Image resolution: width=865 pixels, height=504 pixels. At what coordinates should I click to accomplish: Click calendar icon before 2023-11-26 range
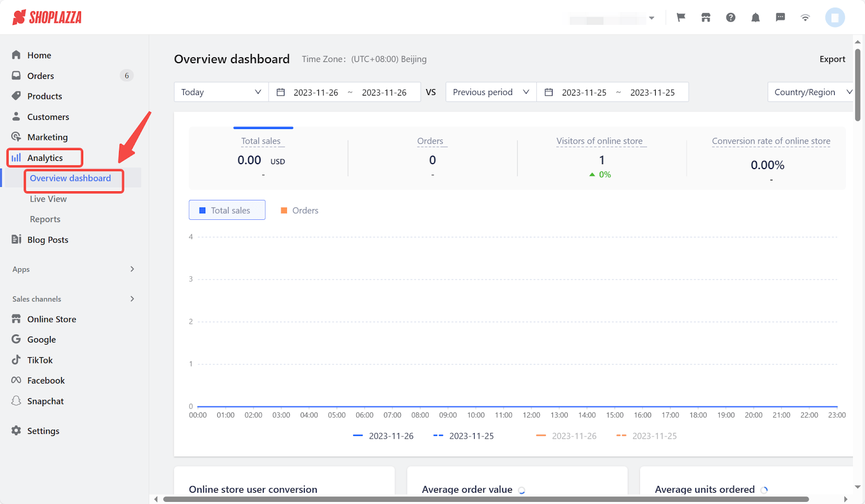pos(281,92)
